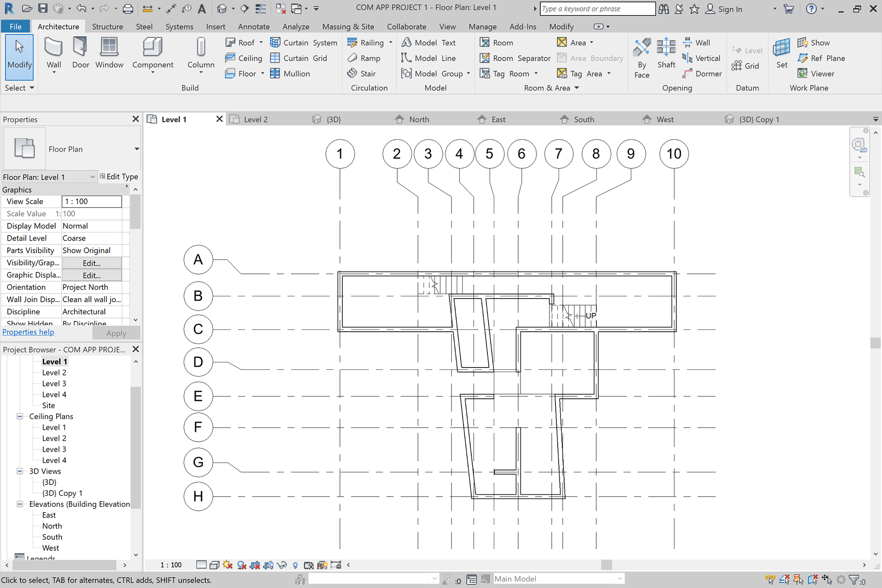
Task: Expand the Select panel dropdown
Action: pyautogui.click(x=19, y=88)
